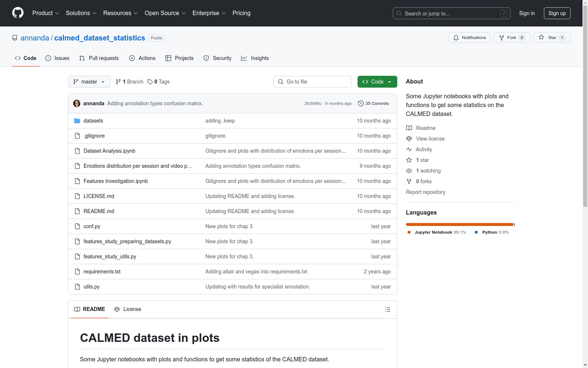Click Report repository link
This screenshot has width=588, height=368.
coord(426,192)
